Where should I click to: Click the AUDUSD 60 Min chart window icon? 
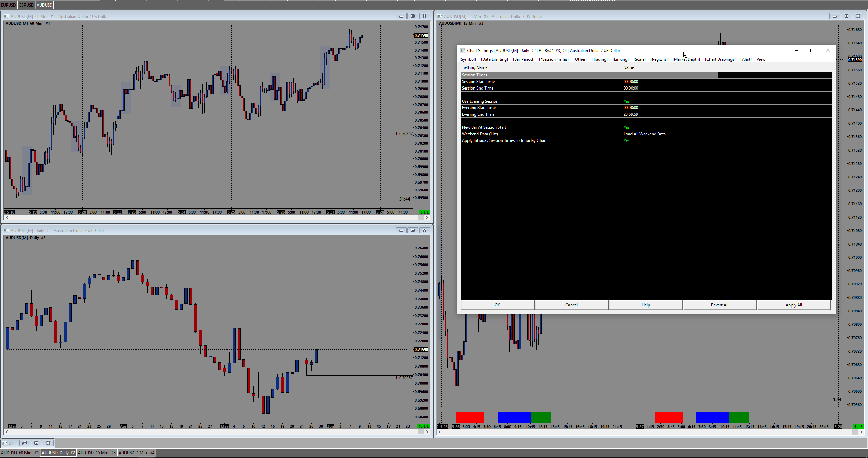[6, 16]
